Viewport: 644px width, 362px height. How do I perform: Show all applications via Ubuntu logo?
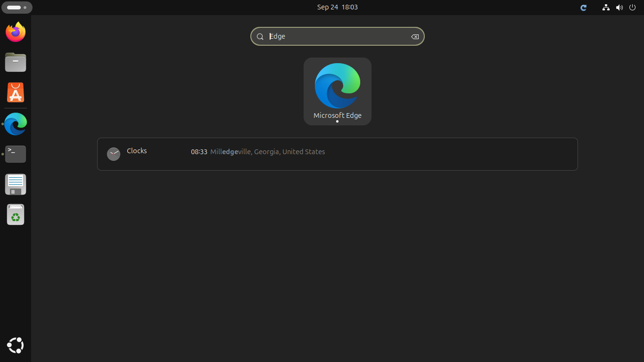click(x=16, y=346)
